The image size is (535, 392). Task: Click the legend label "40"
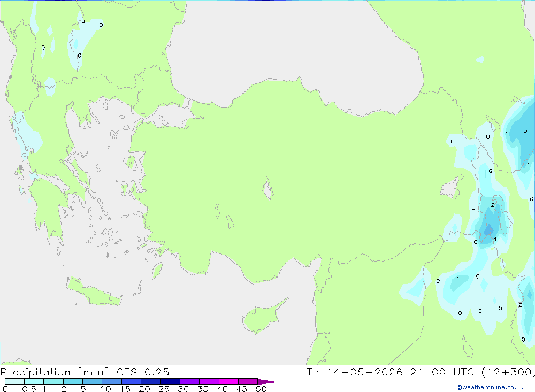(x=223, y=389)
